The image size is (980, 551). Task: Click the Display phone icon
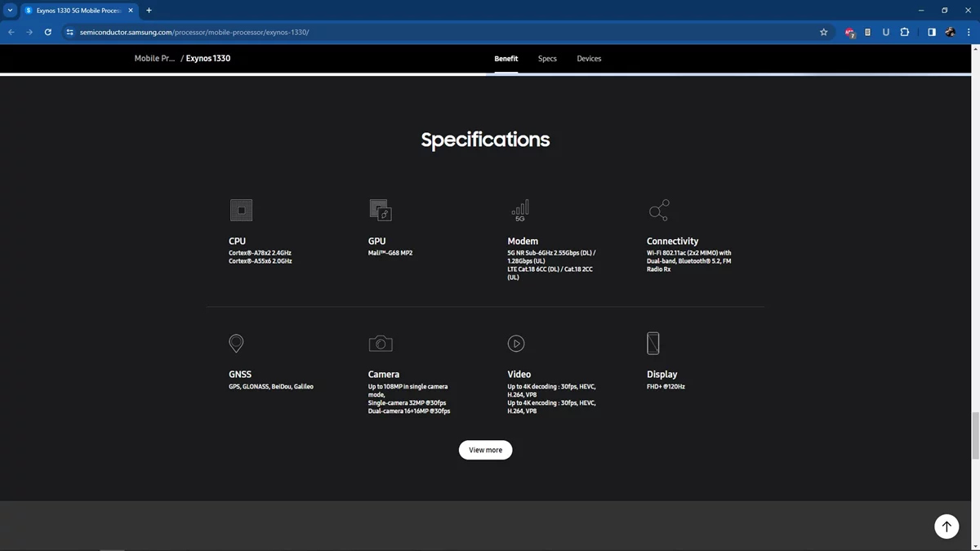click(653, 344)
